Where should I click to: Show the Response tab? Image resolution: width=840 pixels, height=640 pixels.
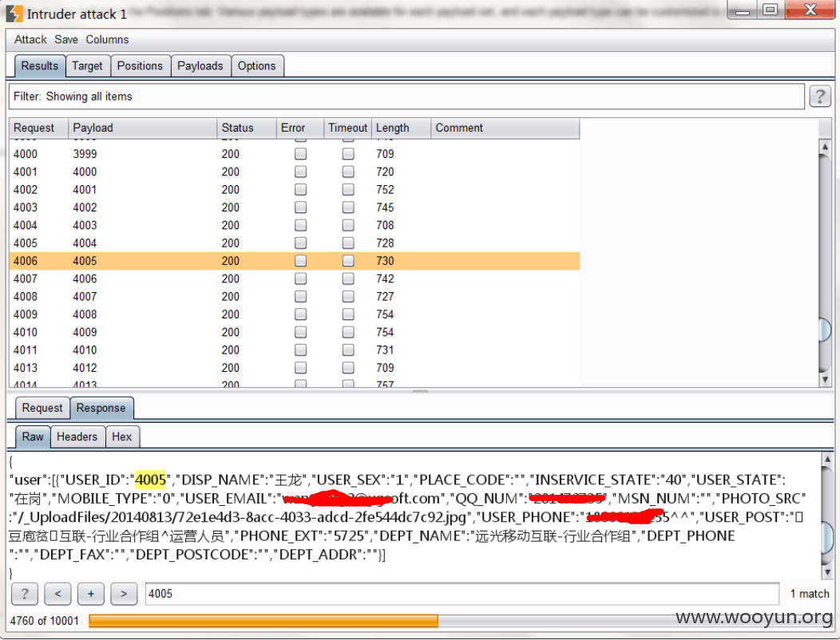point(101,408)
